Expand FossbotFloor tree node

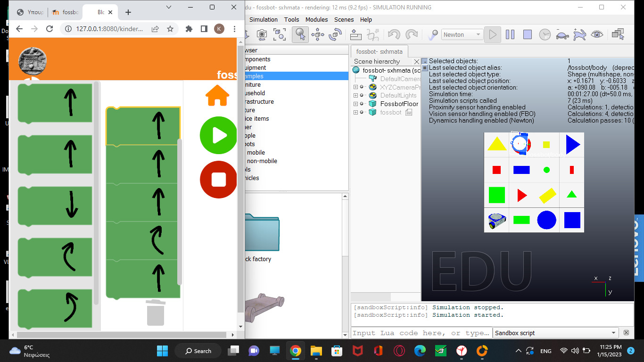pyautogui.click(x=355, y=104)
